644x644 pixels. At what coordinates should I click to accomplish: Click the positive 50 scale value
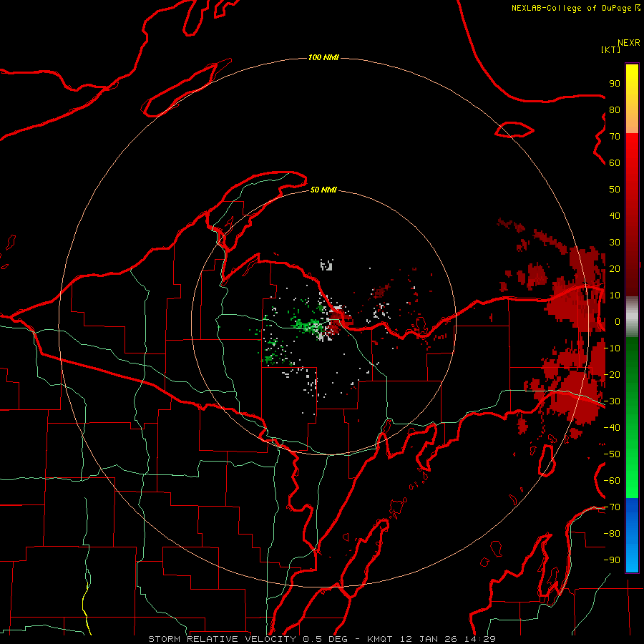(x=615, y=190)
